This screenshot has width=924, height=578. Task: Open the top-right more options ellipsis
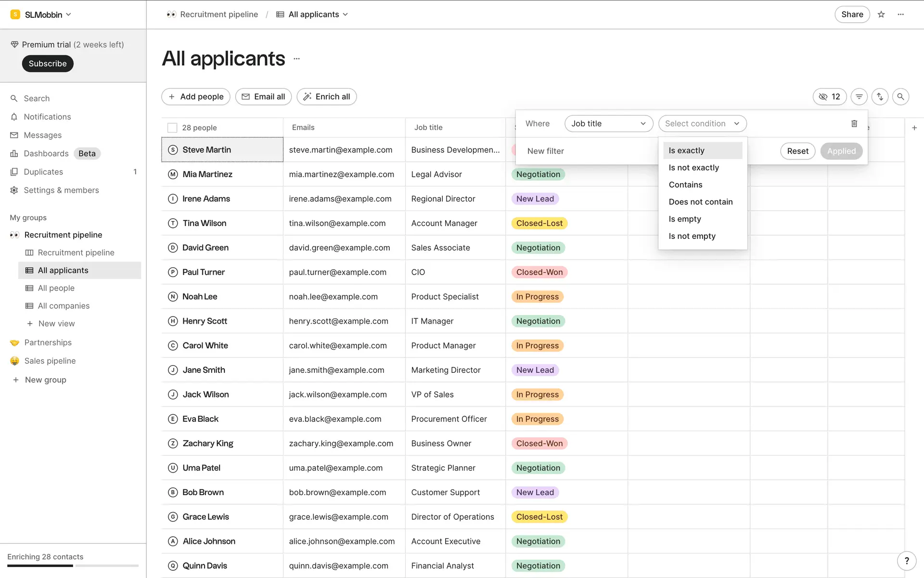click(901, 14)
